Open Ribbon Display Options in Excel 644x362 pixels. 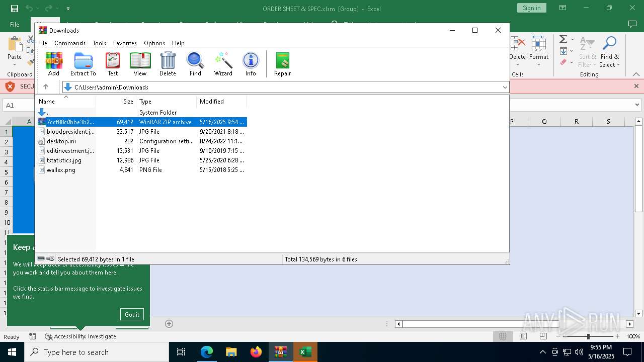pyautogui.click(x=563, y=8)
